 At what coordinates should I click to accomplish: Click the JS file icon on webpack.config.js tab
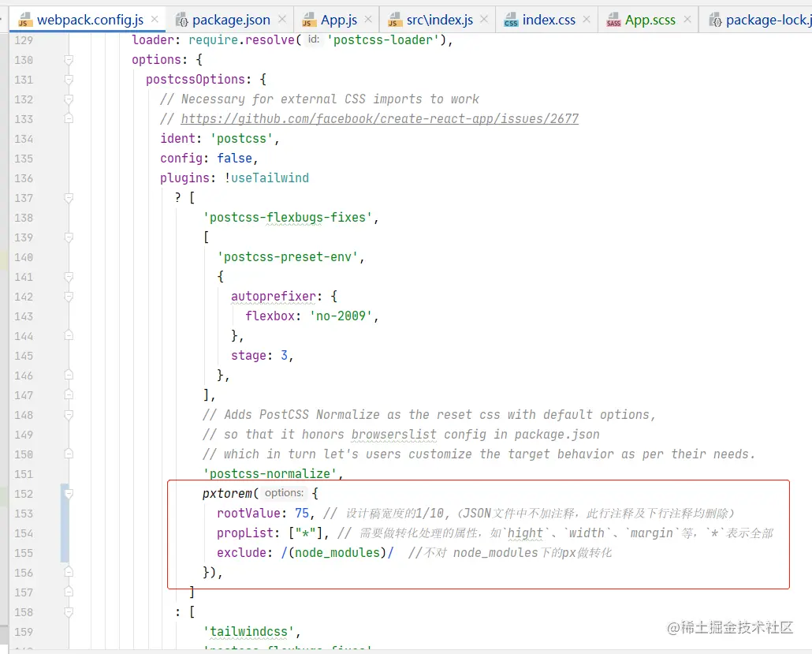(24, 20)
